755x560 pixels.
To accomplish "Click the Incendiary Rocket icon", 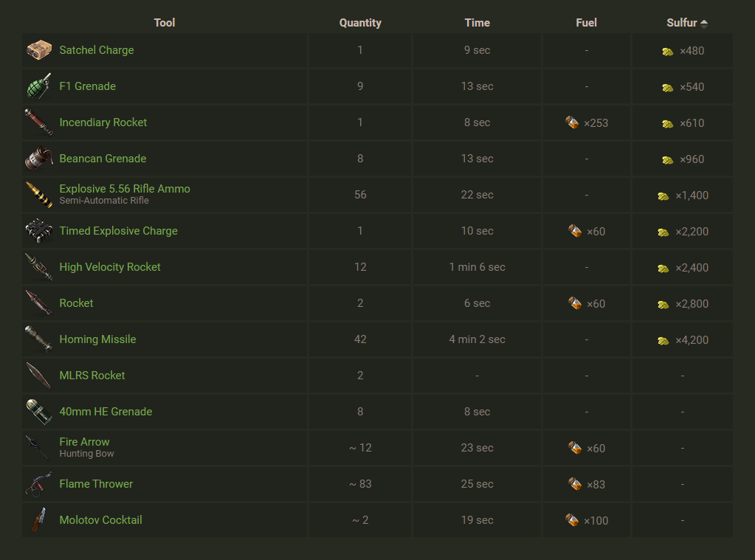I will pos(38,122).
